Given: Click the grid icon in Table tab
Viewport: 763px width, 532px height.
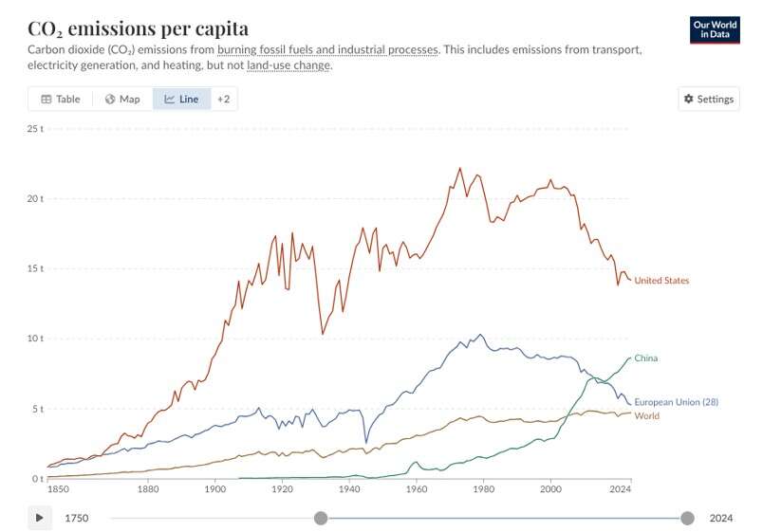Looking at the screenshot, I should point(46,99).
